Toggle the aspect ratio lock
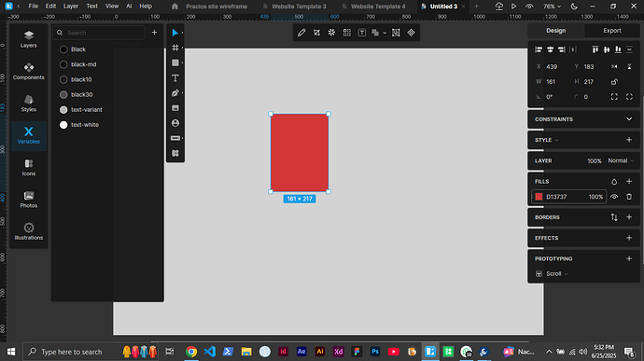Viewport: 644px width, 361px height. point(614,82)
